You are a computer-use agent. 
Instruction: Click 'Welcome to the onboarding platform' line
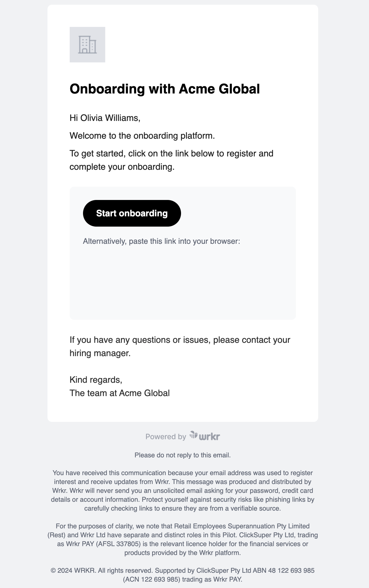click(x=142, y=136)
